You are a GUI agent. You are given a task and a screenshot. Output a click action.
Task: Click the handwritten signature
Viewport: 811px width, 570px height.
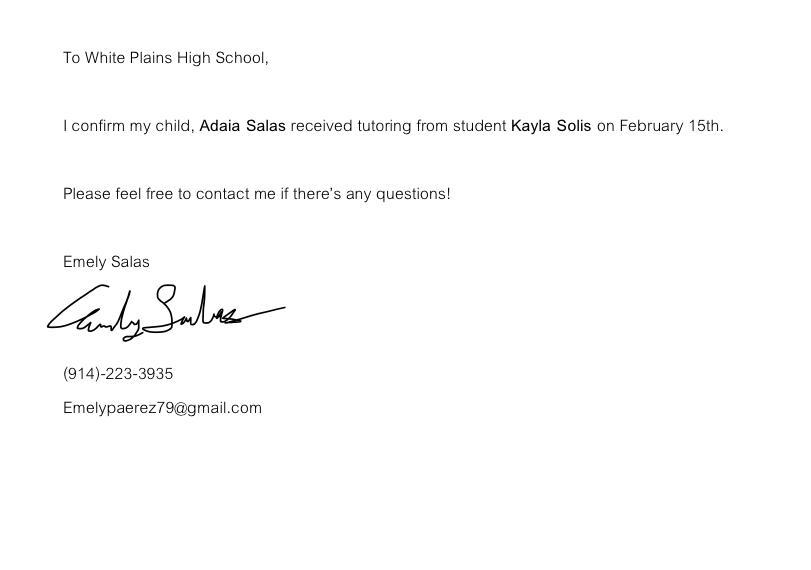tap(165, 310)
